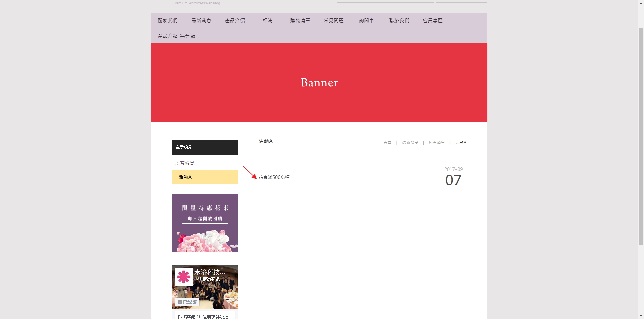
Task: Go to 最新消息 in top navigation
Action: coord(201,21)
